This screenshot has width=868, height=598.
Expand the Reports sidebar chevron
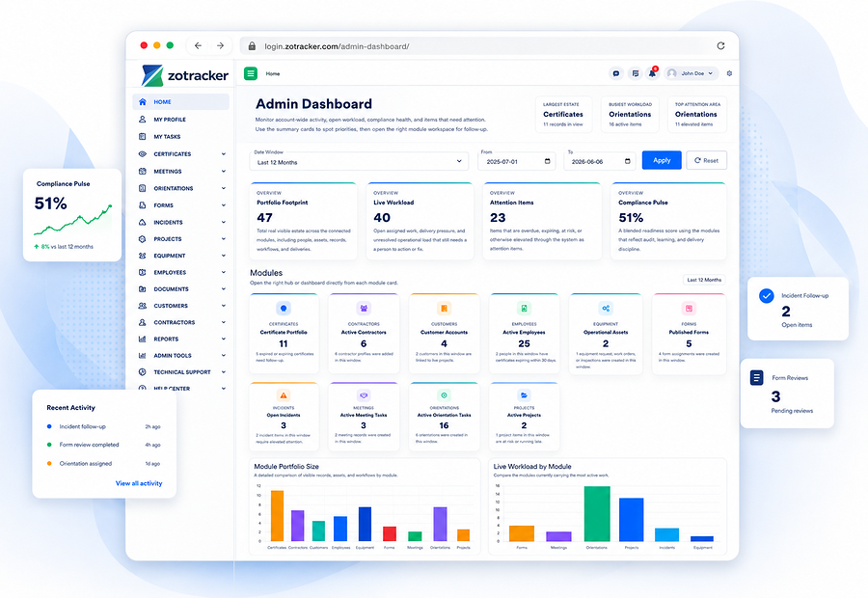click(224, 339)
